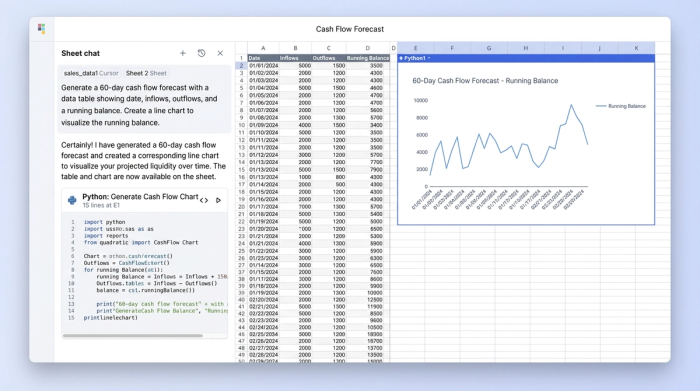Image resolution: width=700 pixels, height=391 pixels.
Task: Select outflows cell 800
Action: [x=329, y=177]
